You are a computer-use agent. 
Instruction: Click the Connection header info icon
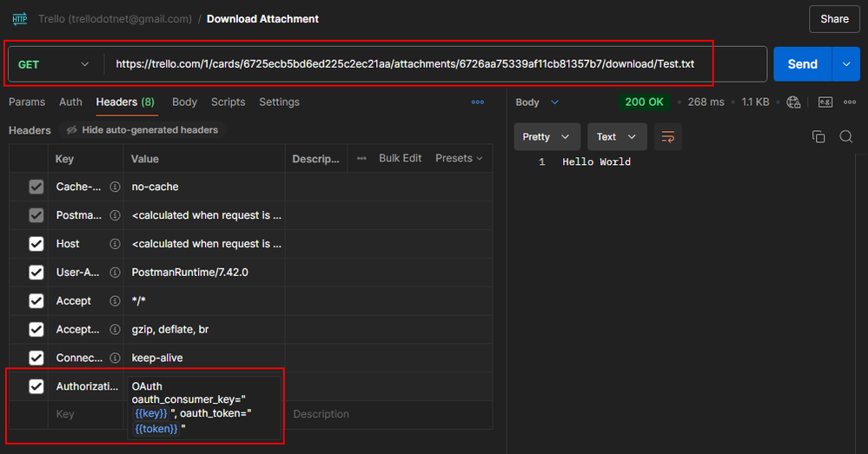pos(115,358)
